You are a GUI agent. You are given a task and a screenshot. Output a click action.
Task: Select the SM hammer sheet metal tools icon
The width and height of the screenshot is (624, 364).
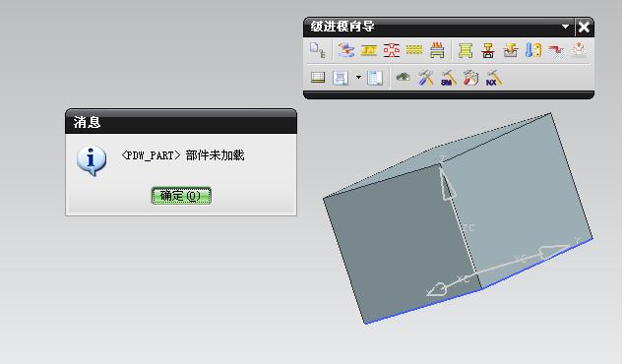[448, 78]
